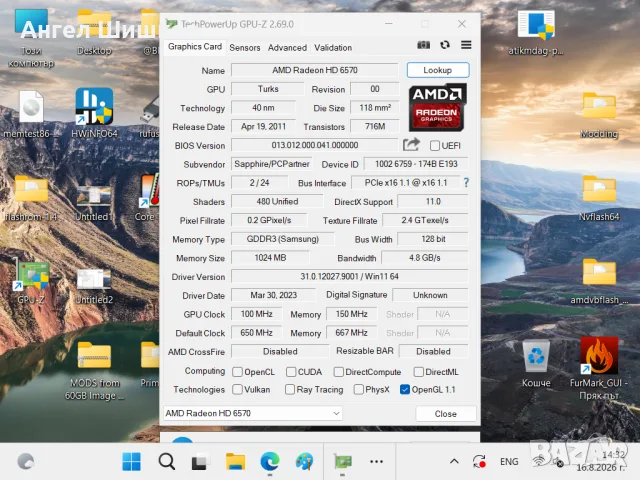
Task: Open the AMD Radeon HD 6570 GPU dropdown
Action: pyautogui.click(x=253, y=413)
